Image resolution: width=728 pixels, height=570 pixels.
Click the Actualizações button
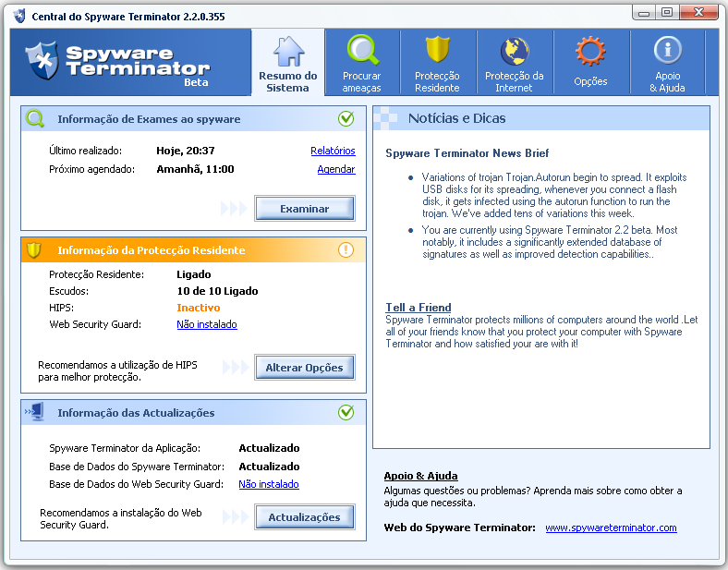305,517
